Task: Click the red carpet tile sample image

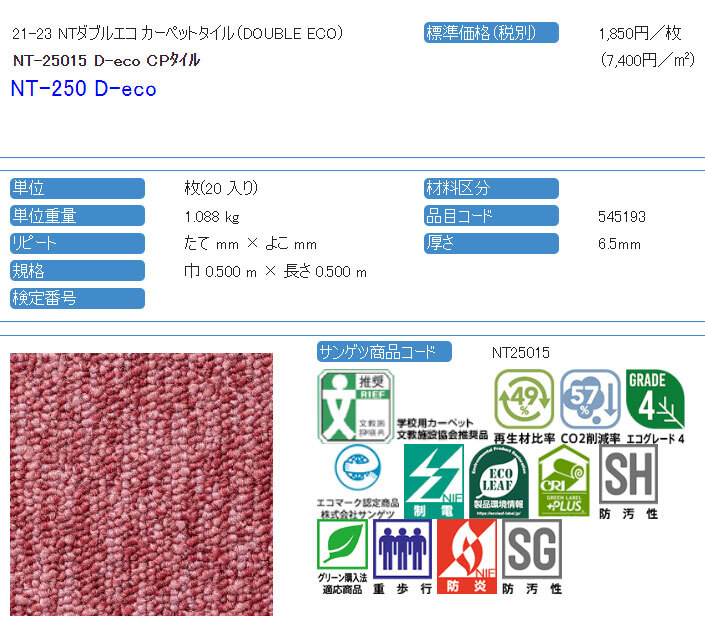Action: (x=141, y=484)
